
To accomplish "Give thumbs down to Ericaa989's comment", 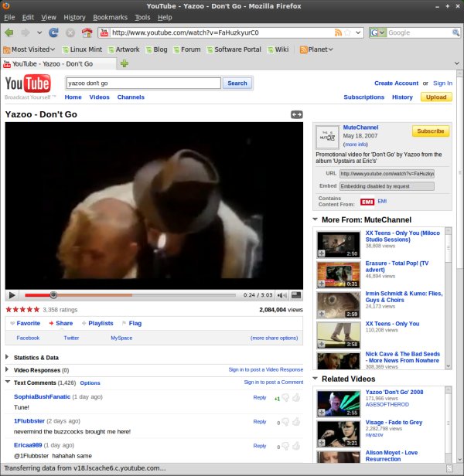I will [x=285, y=447].
